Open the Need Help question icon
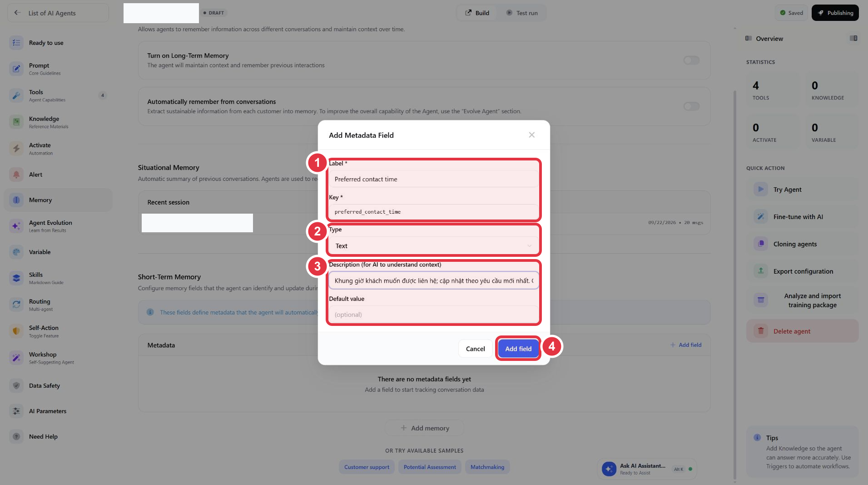The height and width of the screenshot is (485, 868). (16, 436)
